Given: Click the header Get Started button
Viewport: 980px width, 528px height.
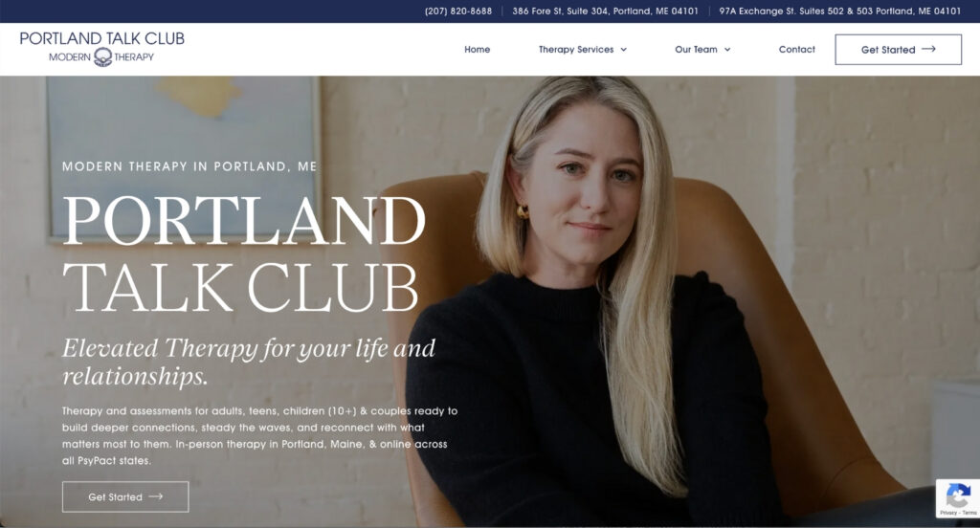Looking at the screenshot, I should (898, 50).
